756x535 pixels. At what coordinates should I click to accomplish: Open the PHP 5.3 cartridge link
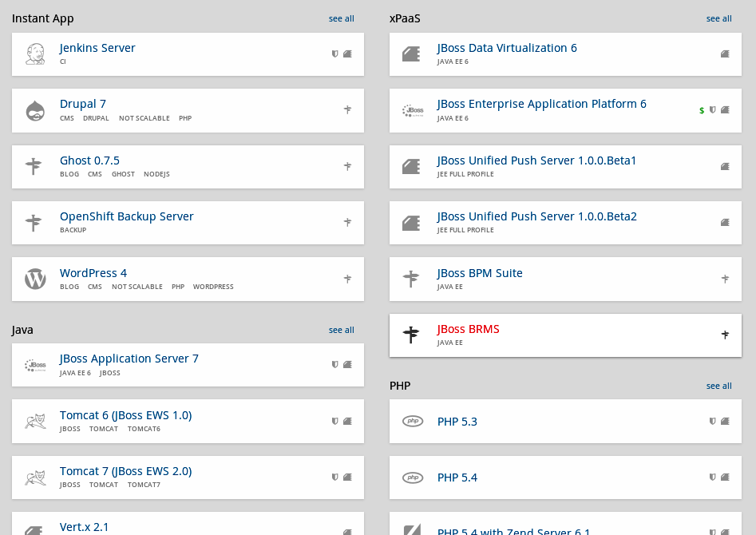pos(457,422)
